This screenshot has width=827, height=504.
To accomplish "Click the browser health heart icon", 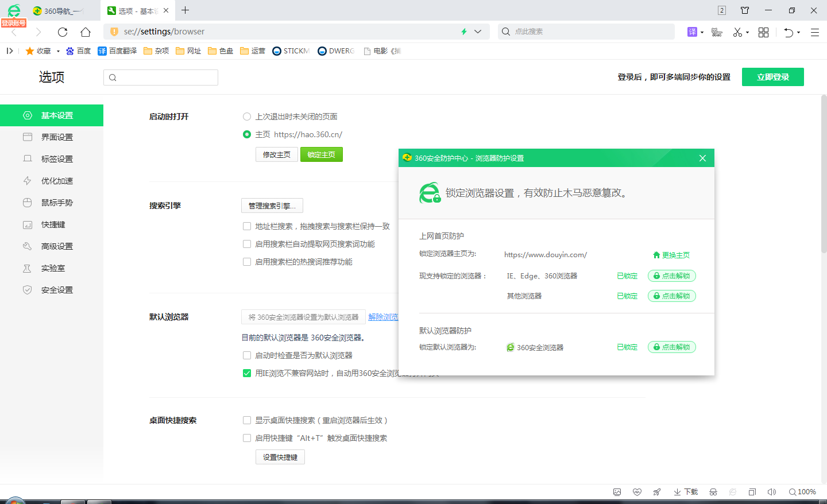I will tap(637, 492).
